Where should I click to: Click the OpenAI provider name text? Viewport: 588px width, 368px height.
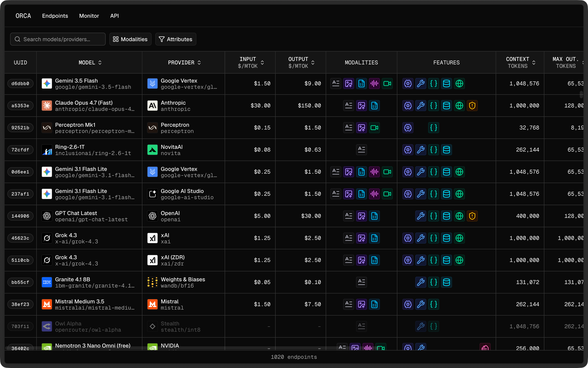[x=170, y=213]
